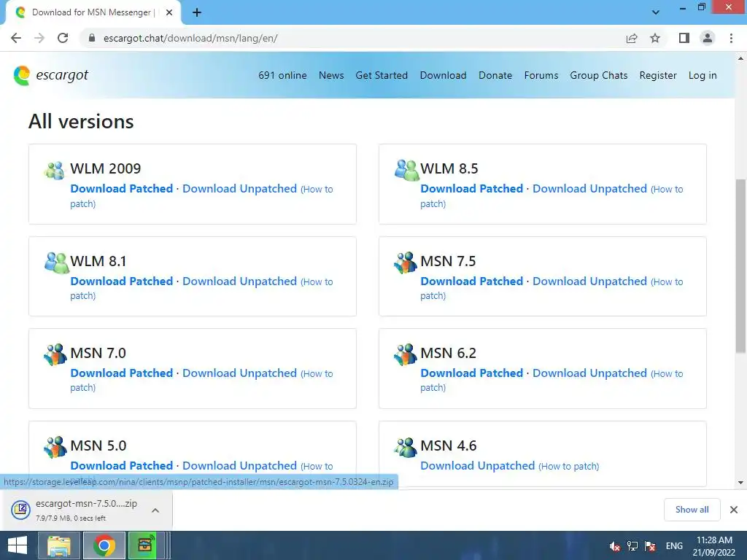
Task: Close the Download for MSN Messenger tab
Action: point(169,12)
